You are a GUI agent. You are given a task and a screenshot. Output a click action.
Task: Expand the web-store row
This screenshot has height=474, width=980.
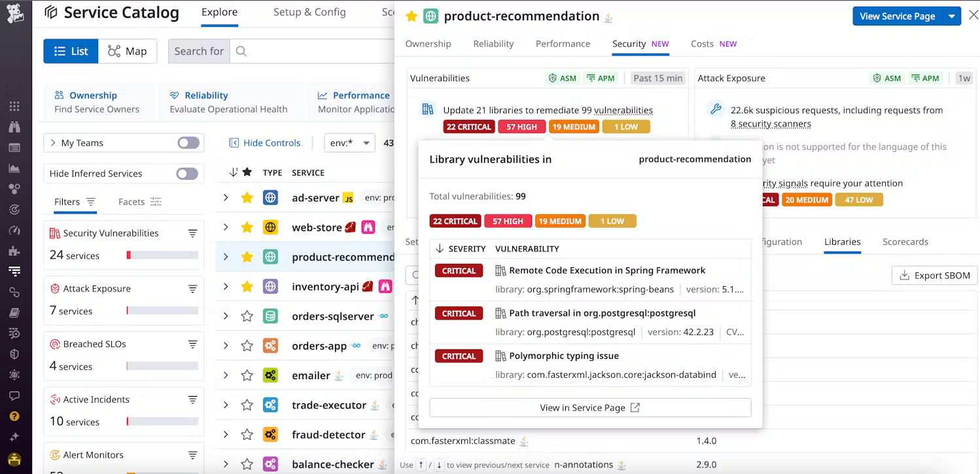[x=226, y=227]
